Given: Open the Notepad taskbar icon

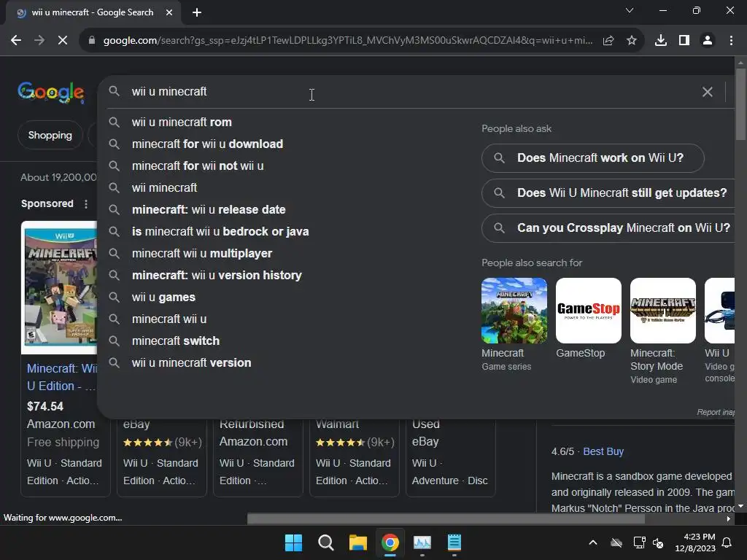Looking at the screenshot, I should pyautogui.click(x=454, y=542).
